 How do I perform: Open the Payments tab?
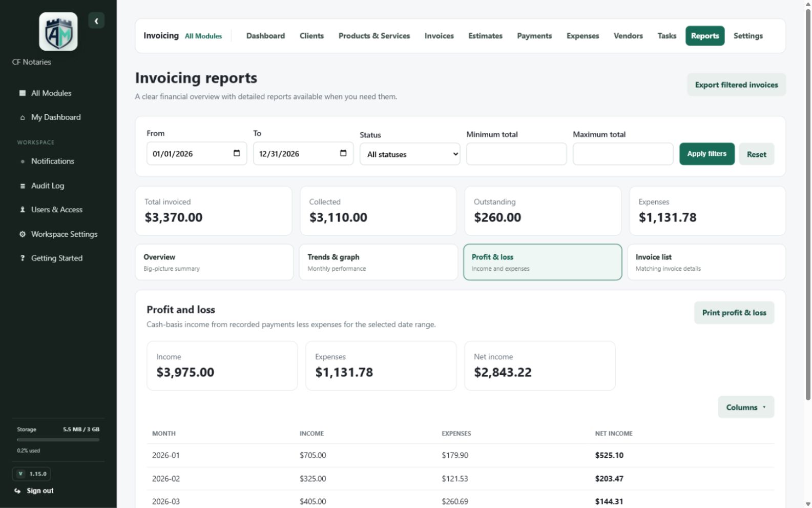pos(534,36)
